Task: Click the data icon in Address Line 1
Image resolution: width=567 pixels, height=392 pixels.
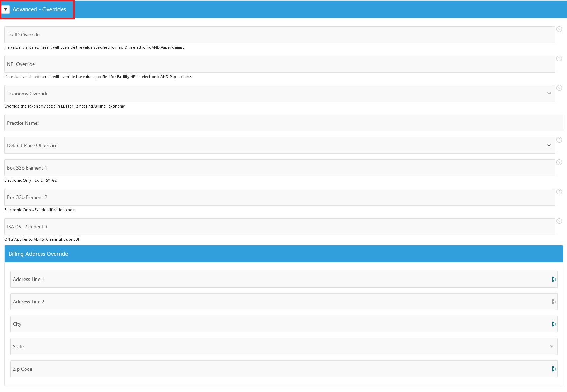Action: tap(553, 279)
